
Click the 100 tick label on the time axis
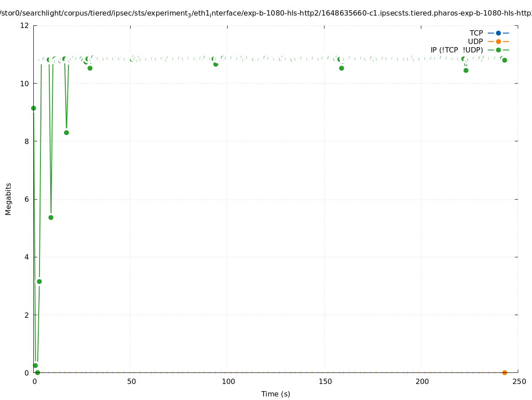pos(228,382)
